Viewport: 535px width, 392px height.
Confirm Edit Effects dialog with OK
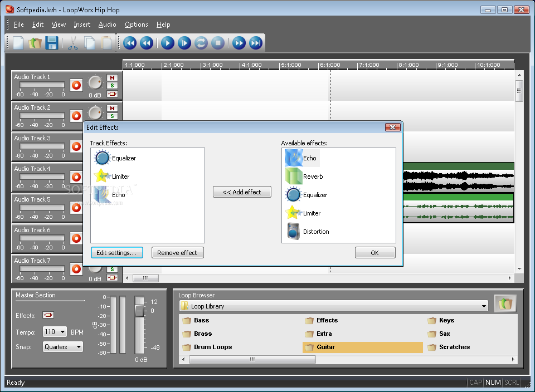(x=375, y=253)
